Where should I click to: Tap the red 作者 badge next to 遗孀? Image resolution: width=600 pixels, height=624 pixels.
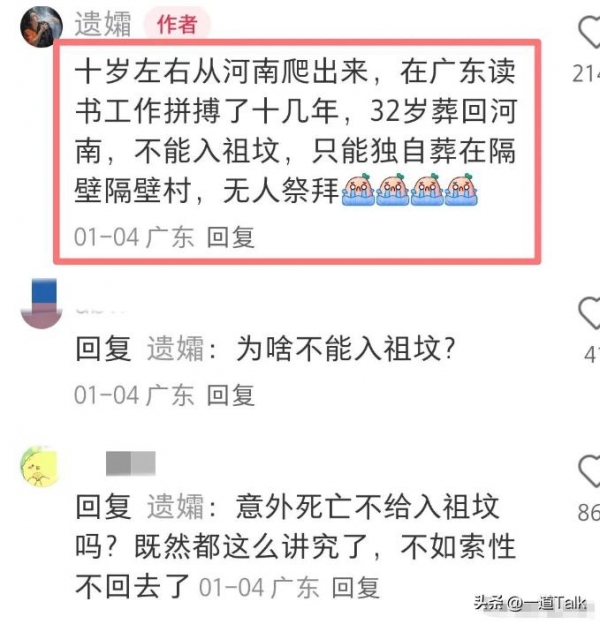177,24
